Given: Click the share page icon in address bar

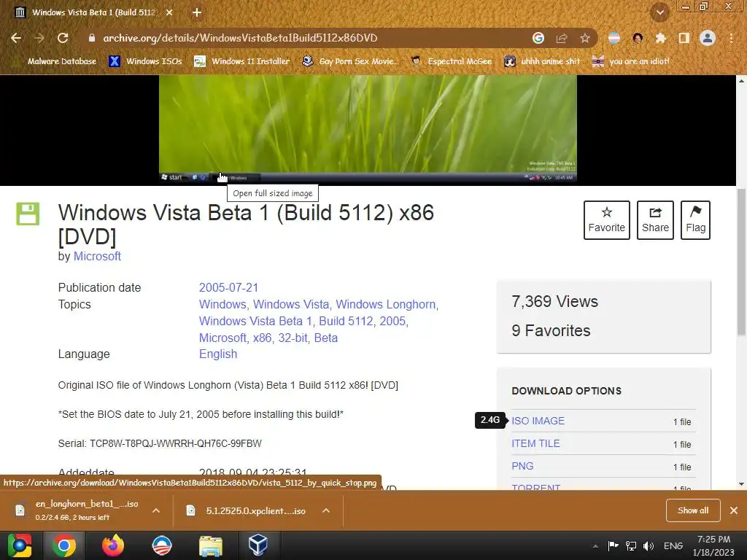Looking at the screenshot, I should (562, 38).
